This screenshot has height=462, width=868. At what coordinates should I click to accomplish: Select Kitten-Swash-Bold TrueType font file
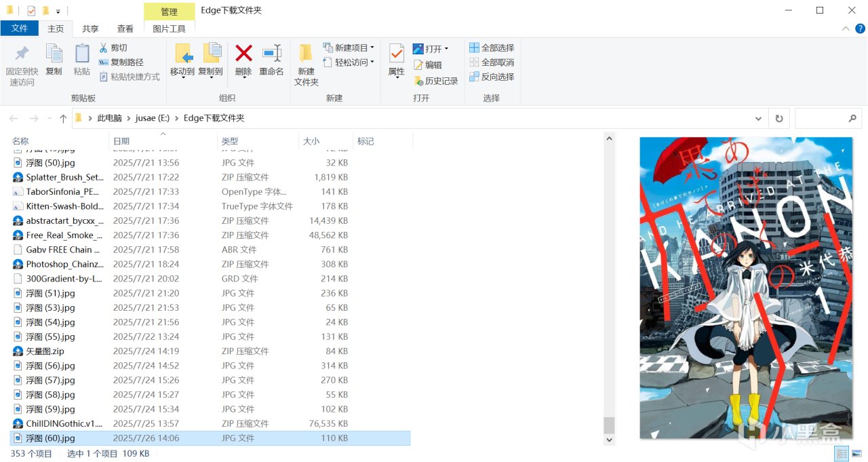(210, 206)
